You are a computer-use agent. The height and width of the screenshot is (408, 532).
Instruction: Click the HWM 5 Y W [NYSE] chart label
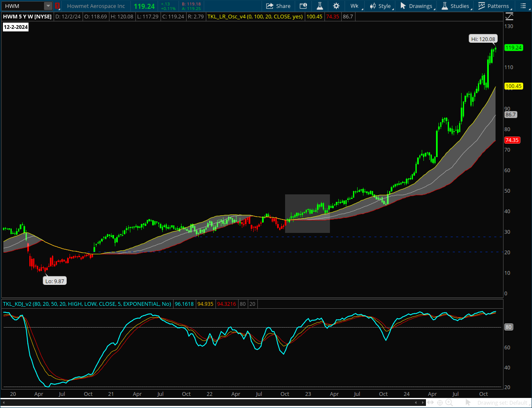tap(27, 16)
